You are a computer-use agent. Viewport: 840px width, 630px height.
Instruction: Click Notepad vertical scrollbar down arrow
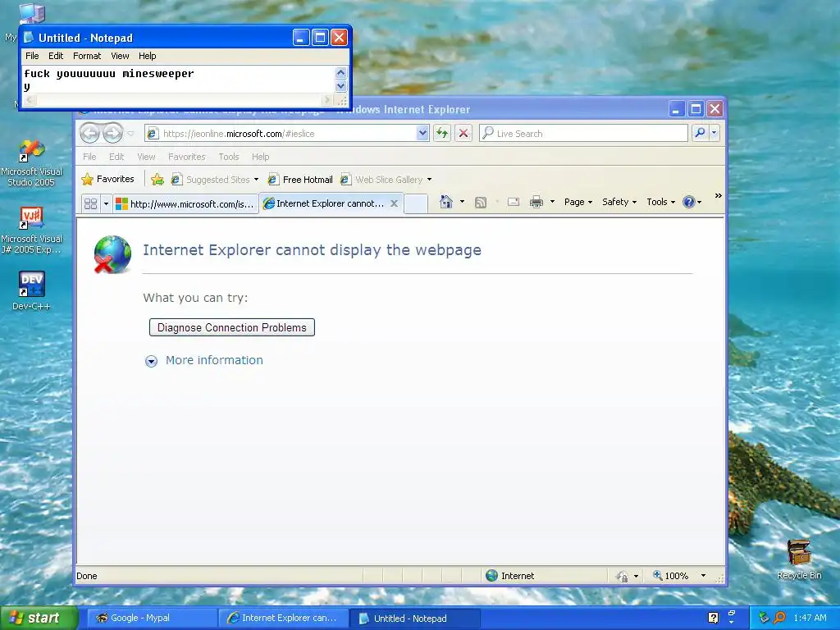341,86
